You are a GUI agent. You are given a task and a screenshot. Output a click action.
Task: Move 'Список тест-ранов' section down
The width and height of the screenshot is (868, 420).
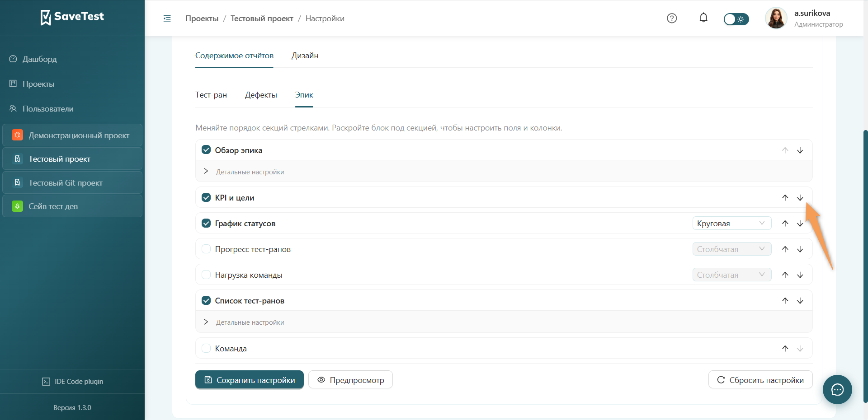(x=800, y=301)
